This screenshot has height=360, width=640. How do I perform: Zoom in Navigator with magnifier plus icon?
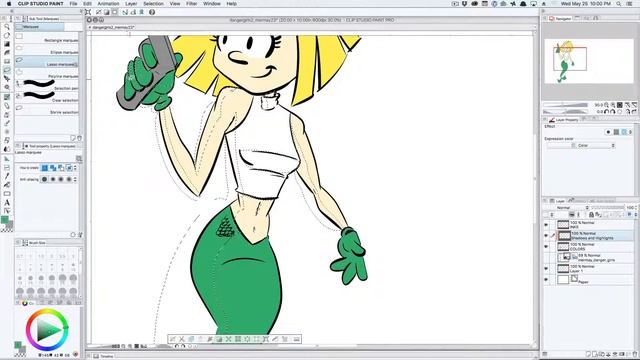point(613,105)
